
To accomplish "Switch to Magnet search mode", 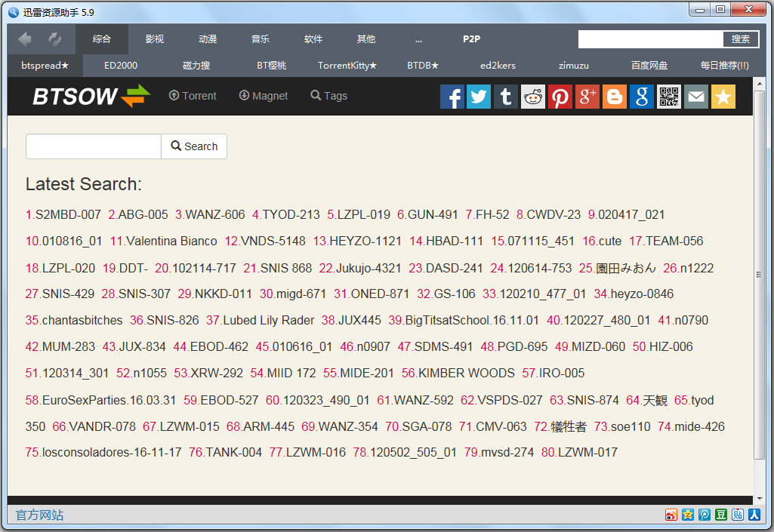I will coord(263,96).
